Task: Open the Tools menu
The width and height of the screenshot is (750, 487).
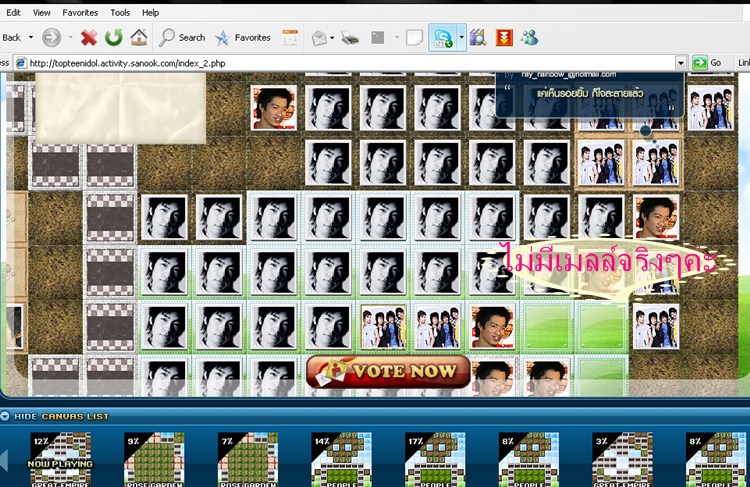Action: pyautogui.click(x=120, y=12)
